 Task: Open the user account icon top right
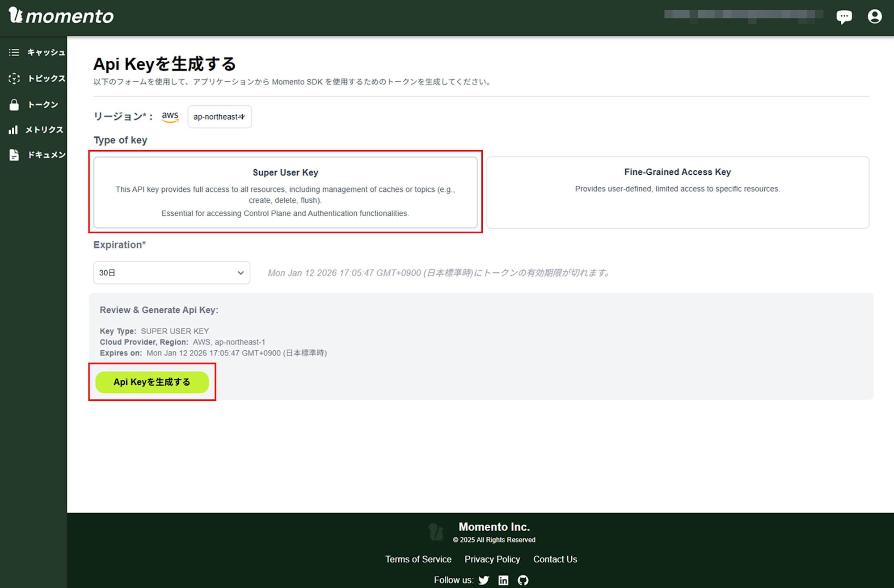(x=874, y=16)
